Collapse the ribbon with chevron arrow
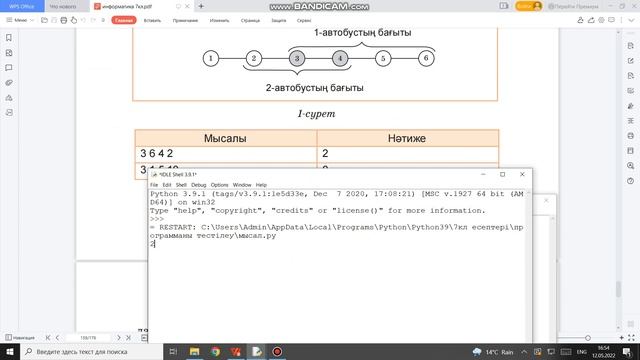This screenshot has width=640, height=360. coord(631,20)
